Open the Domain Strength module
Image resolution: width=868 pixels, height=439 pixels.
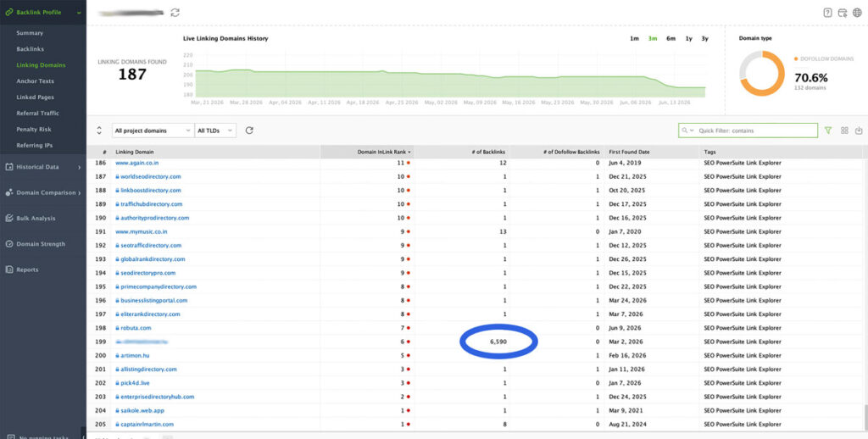(x=41, y=243)
